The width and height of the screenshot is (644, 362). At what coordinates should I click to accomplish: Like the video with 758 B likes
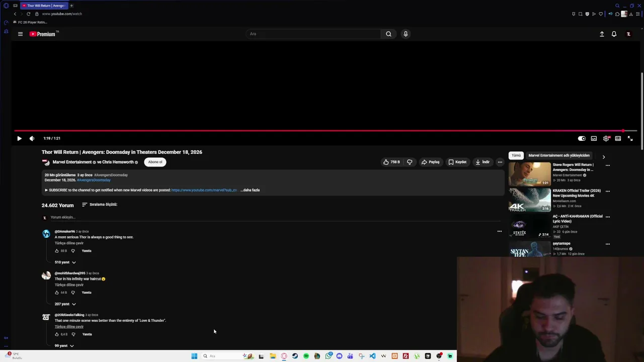coord(391,162)
